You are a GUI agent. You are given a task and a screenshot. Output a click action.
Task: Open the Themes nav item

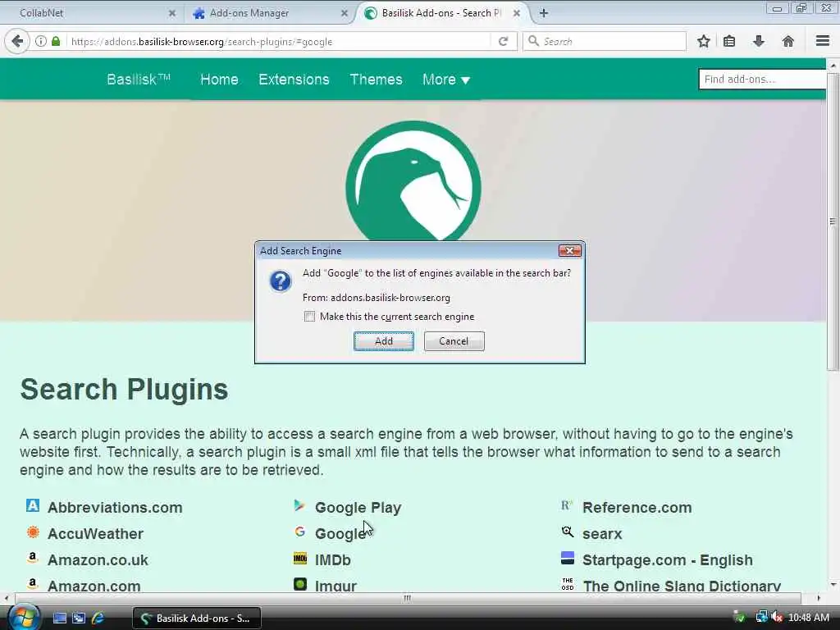click(x=376, y=80)
